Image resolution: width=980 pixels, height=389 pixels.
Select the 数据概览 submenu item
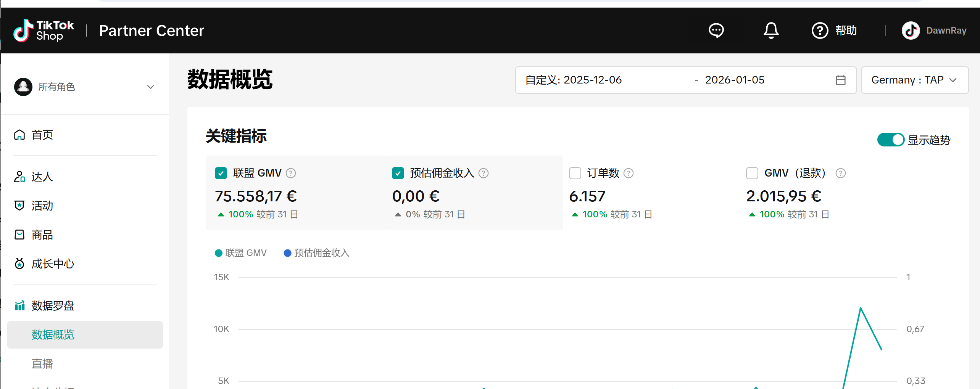pyautogui.click(x=85, y=334)
